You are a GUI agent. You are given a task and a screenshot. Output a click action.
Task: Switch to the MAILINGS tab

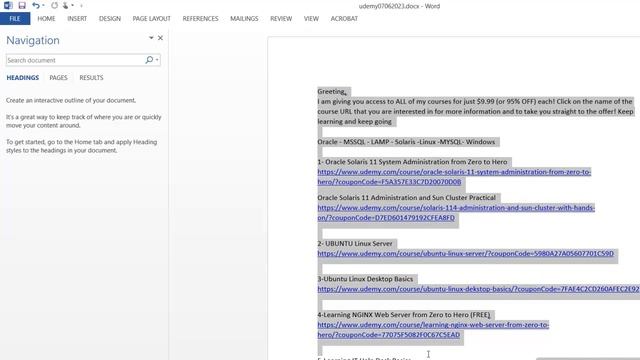(244, 19)
